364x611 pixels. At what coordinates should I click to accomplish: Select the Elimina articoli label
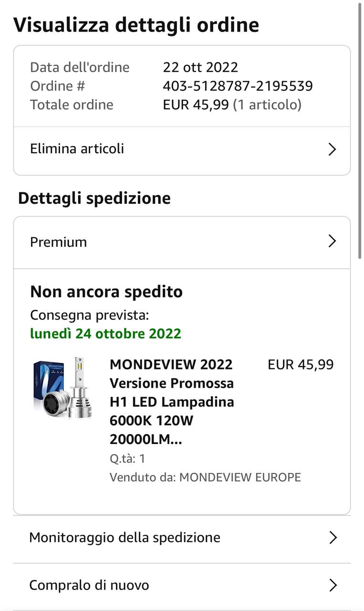coord(77,149)
